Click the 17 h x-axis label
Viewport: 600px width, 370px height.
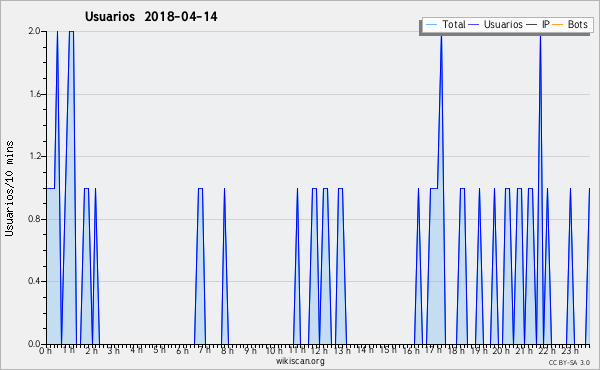433,350
